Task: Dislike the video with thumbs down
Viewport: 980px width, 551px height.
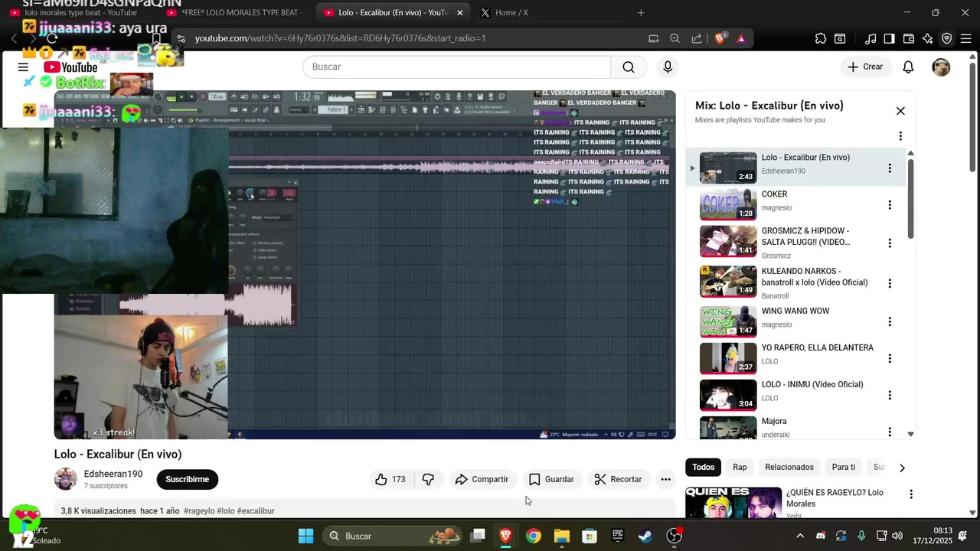Action: pyautogui.click(x=429, y=479)
